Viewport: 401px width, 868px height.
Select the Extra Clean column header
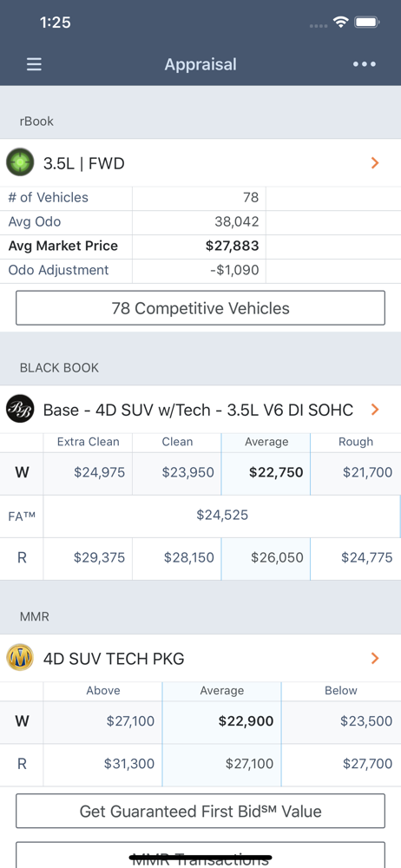[88, 442]
